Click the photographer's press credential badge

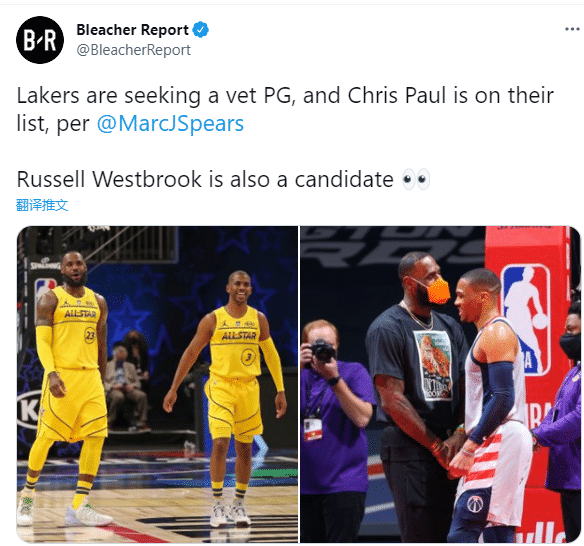pos(312,429)
